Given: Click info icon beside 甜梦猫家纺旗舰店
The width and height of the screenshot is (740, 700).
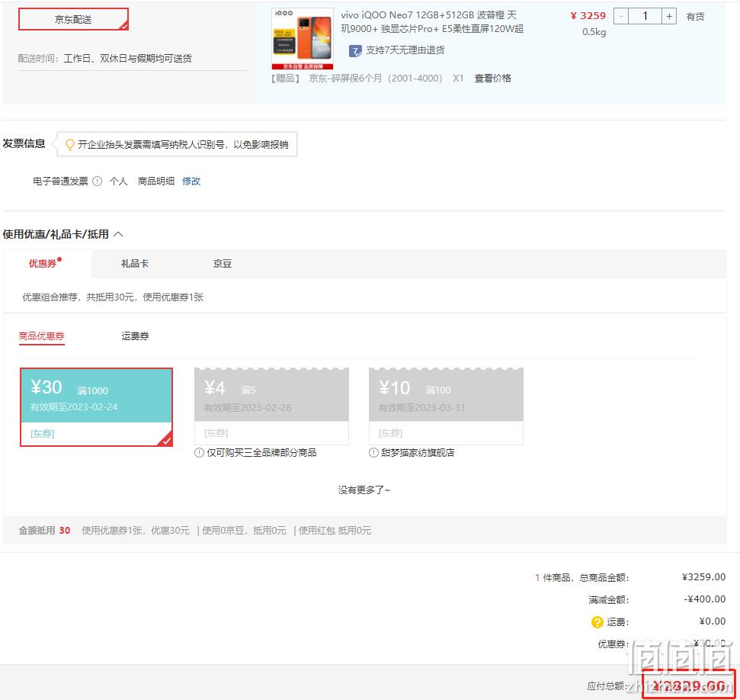Looking at the screenshot, I should pyautogui.click(x=373, y=453).
